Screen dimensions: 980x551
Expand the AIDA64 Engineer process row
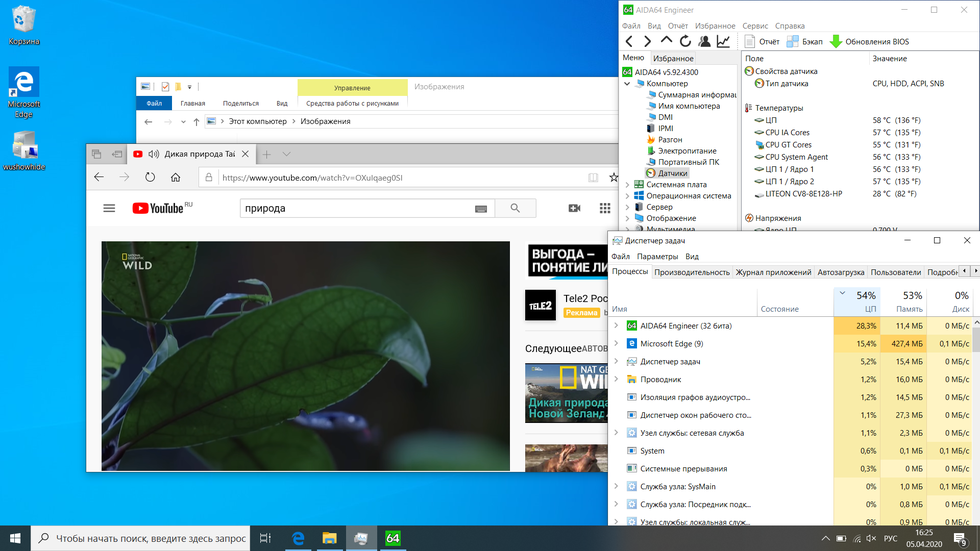pyautogui.click(x=616, y=326)
